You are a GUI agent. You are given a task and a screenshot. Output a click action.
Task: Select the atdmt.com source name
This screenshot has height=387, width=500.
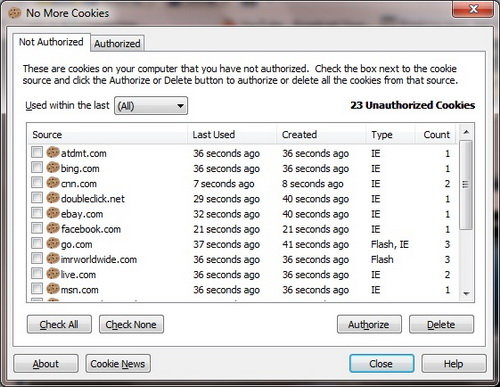coord(83,153)
